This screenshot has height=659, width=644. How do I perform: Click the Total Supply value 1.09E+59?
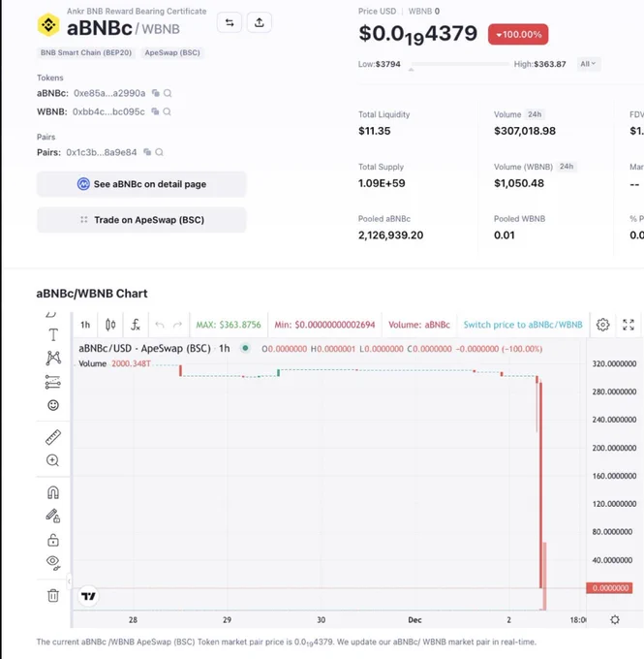382,183
